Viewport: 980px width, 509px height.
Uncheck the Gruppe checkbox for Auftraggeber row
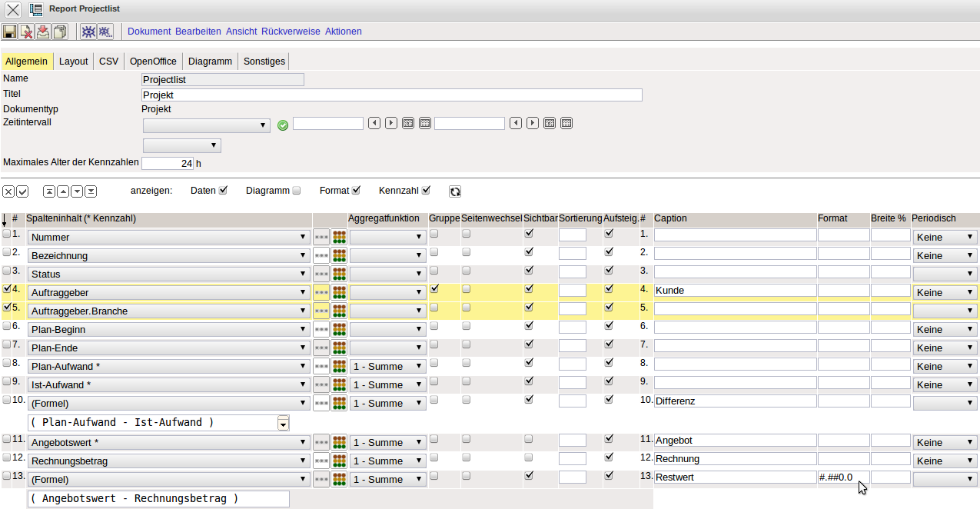point(435,288)
